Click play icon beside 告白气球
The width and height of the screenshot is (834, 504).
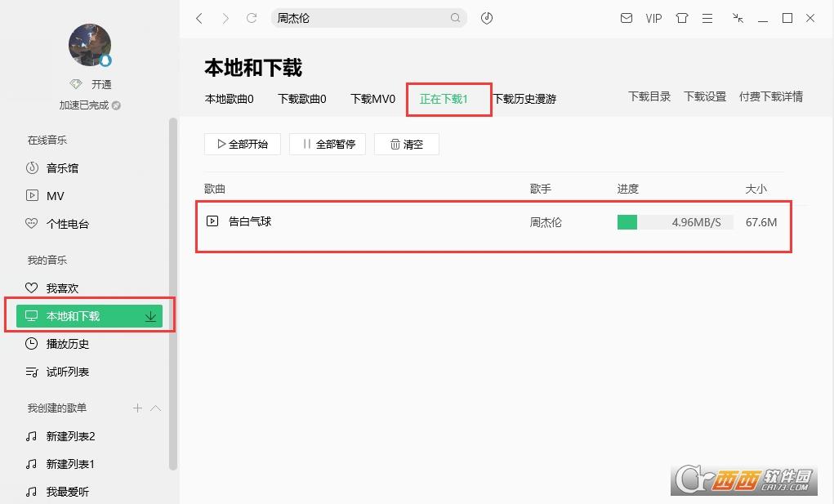pos(212,221)
